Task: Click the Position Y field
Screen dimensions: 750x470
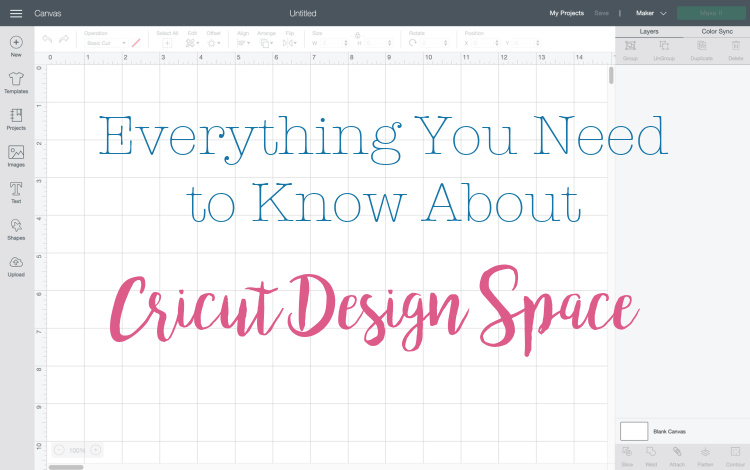Action: pos(526,43)
